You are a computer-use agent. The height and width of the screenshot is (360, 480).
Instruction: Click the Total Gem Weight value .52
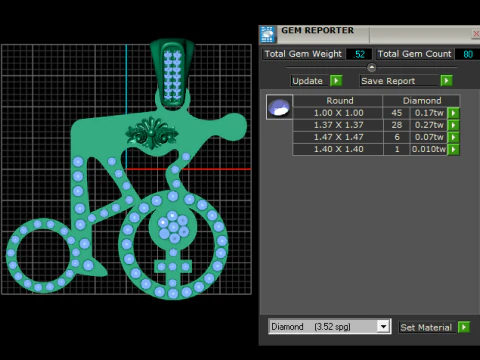click(359, 54)
